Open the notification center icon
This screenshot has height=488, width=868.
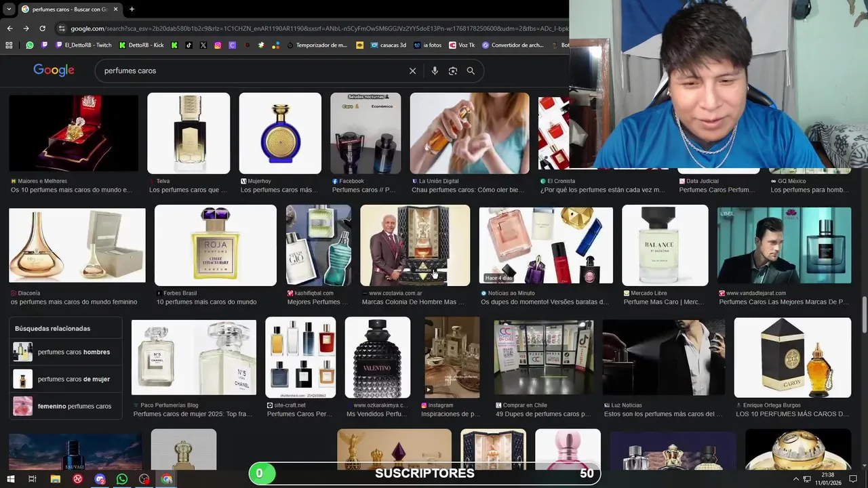tap(854, 479)
